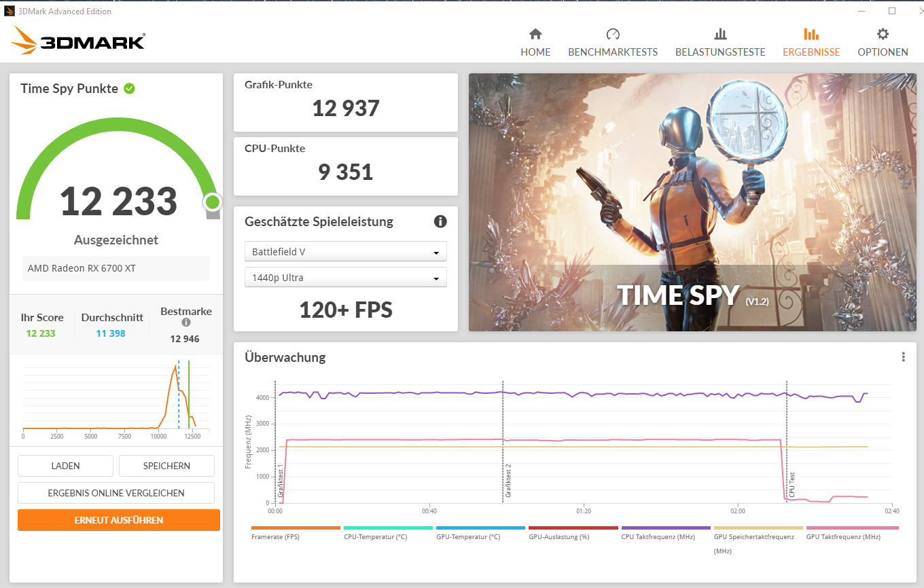Click the Bestmarke value 12 946
Image resolution: width=924 pixels, height=588 pixels.
(x=185, y=339)
